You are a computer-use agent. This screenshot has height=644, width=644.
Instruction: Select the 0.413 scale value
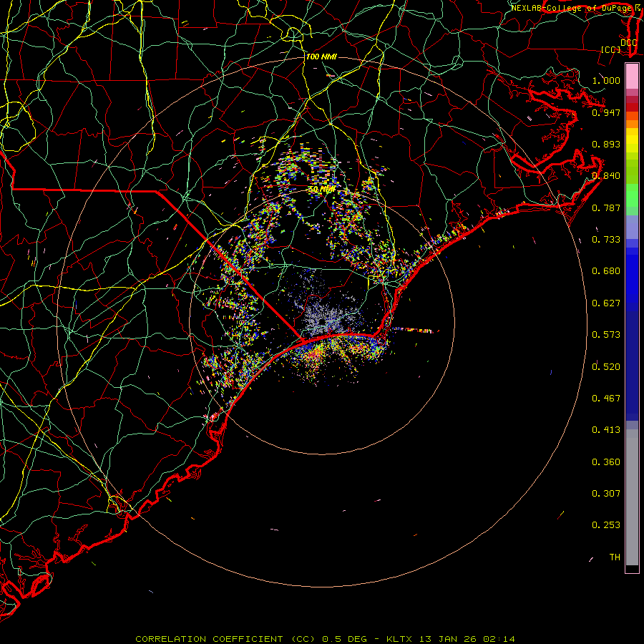pos(606,429)
